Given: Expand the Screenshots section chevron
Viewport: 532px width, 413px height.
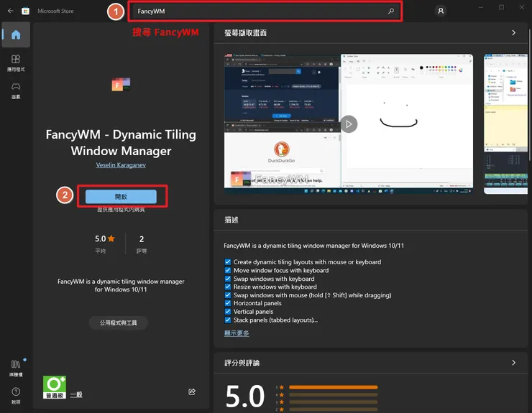Looking at the screenshot, I should pyautogui.click(x=514, y=32).
